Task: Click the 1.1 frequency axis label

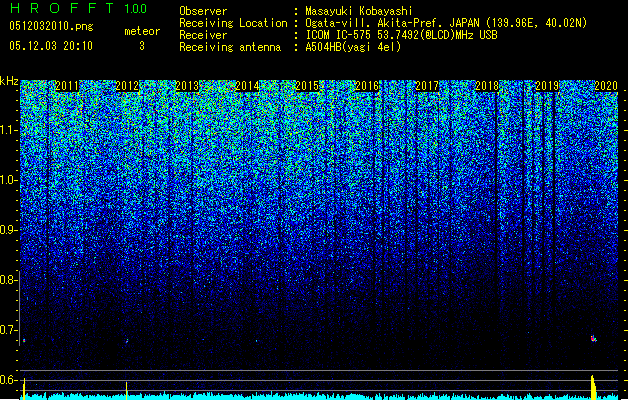Action: pyautogui.click(x=9, y=130)
